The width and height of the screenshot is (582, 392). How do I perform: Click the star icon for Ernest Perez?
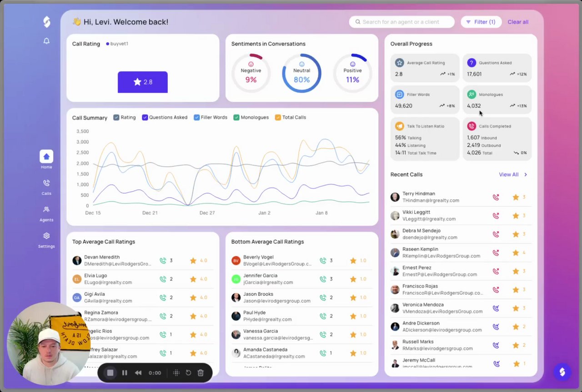tap(516, 271)
